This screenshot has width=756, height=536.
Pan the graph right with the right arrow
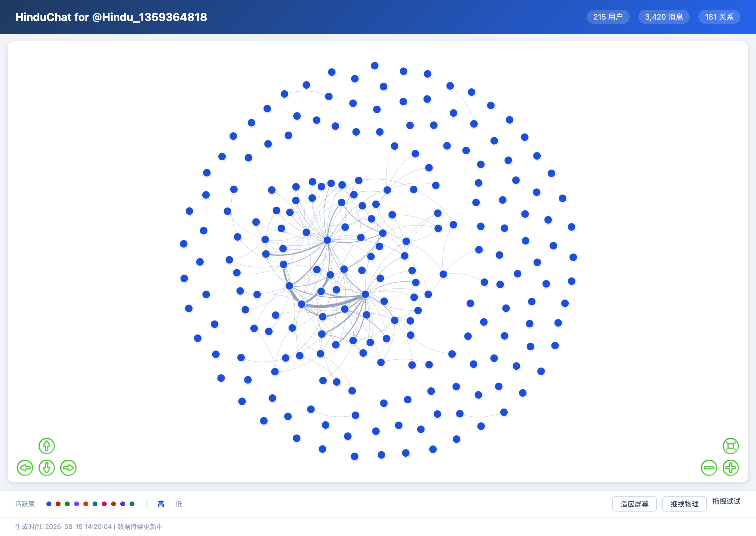pyautogui.click(x=68, y=468)
